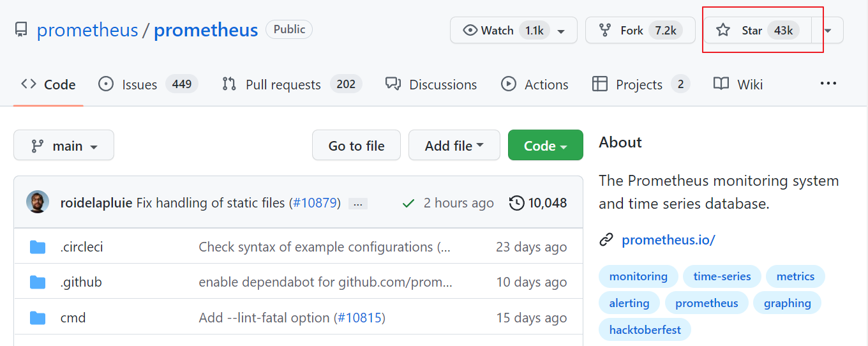
Task: Select the hacktoberfest topic tag
Action: [x=645, y=330]
